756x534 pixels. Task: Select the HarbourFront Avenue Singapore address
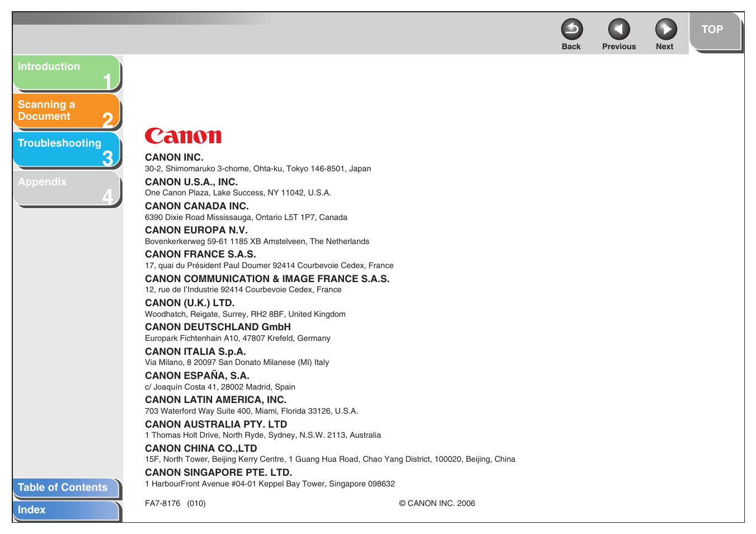[270, 484]
